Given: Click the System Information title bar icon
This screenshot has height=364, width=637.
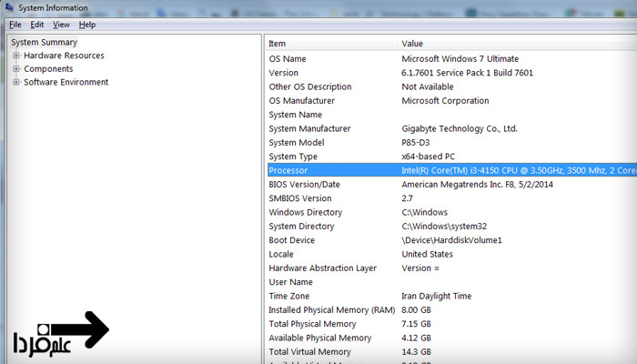Looking at the screenshot, I should pyautogui.click(x=9, y=8).
